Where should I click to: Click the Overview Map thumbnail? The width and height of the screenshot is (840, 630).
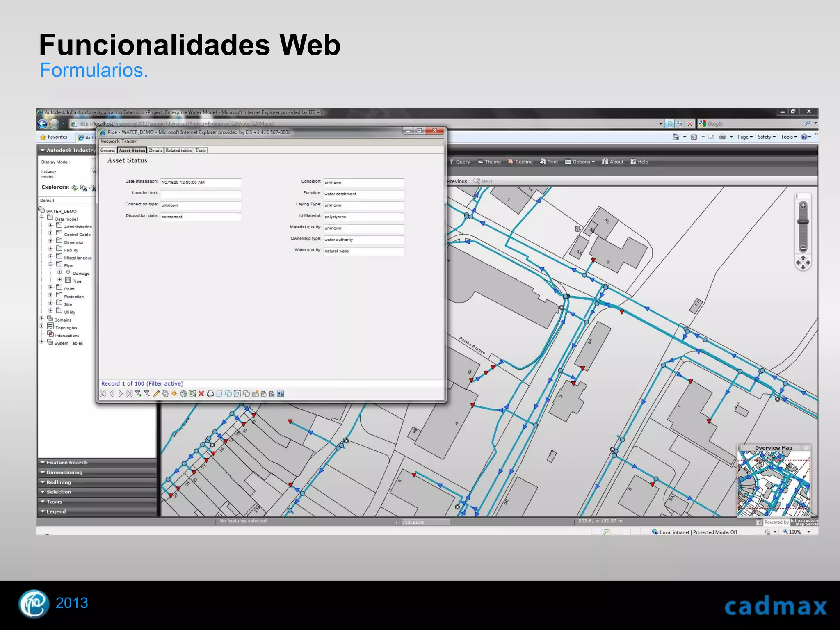click(774, 483)
